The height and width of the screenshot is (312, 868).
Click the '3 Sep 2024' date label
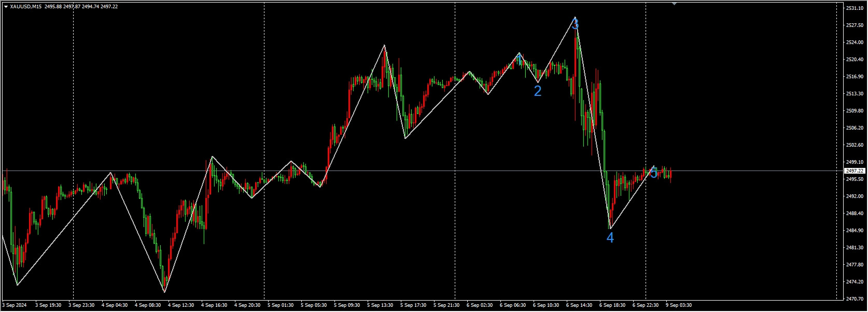15,305
